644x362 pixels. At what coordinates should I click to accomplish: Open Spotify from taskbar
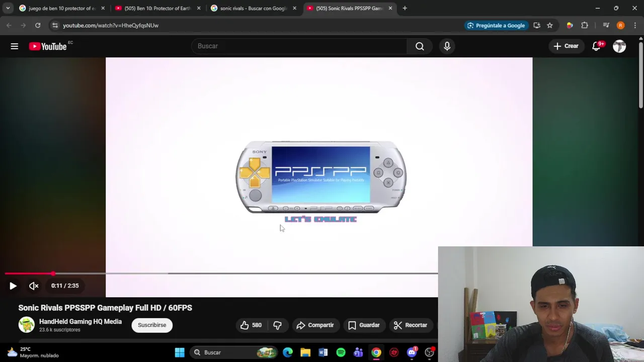(341, 352)
